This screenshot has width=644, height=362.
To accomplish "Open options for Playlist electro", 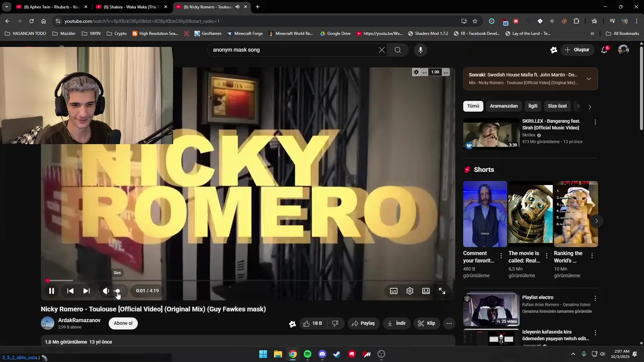I will pos(595,299).
